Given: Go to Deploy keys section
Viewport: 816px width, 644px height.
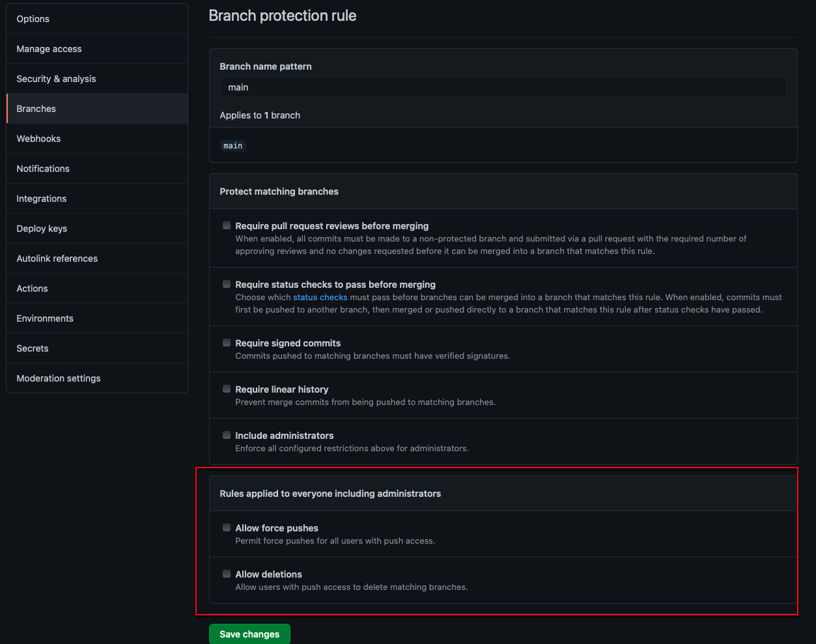Looking at the screenshot, I should [42, 229].
